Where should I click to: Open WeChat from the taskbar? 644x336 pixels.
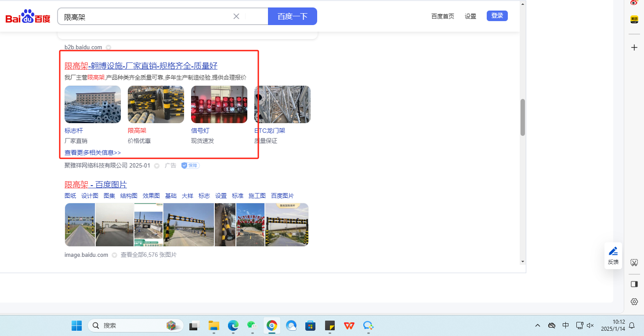tap(252, 325)
